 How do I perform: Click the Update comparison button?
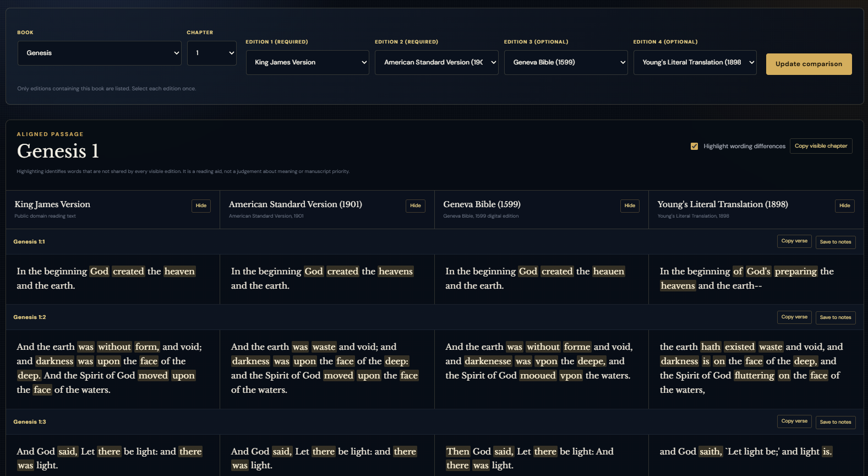click(809, 64)
